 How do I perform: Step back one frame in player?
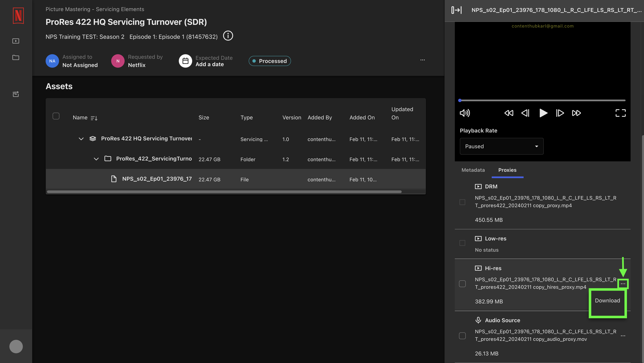click(525, 113)
